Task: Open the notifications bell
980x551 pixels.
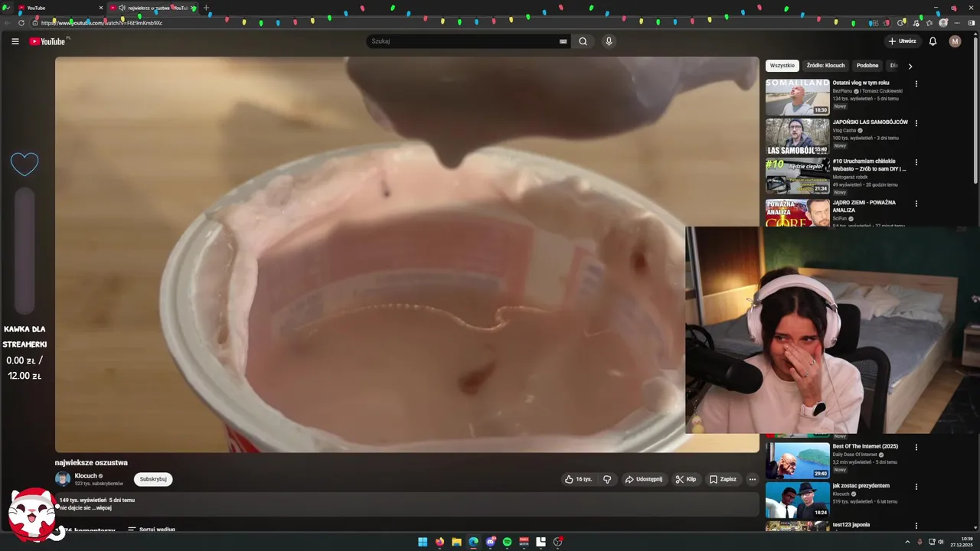Action: (x=933, y=41)
